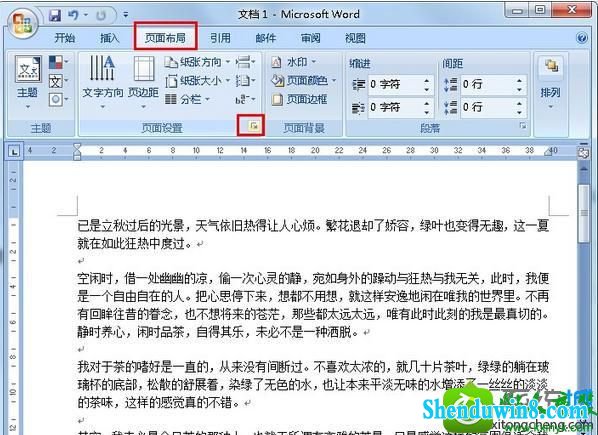Customize the Quick Access Toolbar dropdown
The height and width of the screenshot is (435, 598).
tap(125, 15)
